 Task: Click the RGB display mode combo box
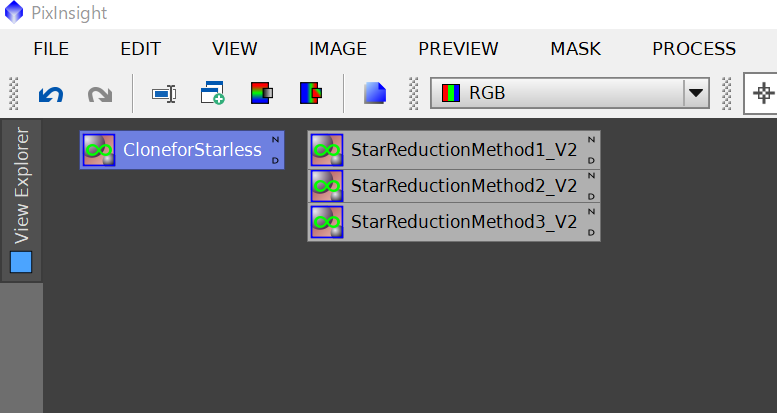[x=570, y=93]
